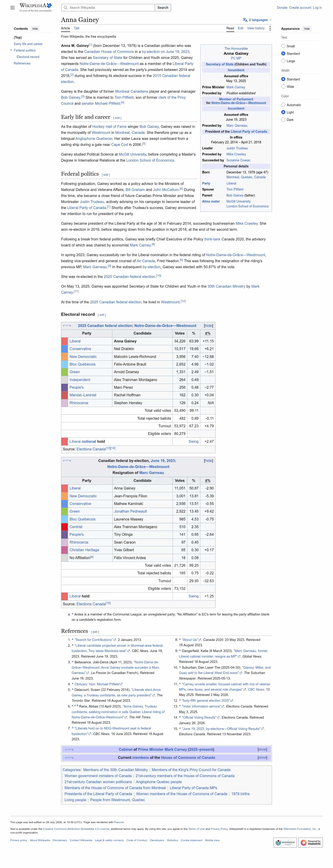The width and height of the screenshot is (333, 868).
Task: Choose Automatic color mode
Action: [283, 105]
